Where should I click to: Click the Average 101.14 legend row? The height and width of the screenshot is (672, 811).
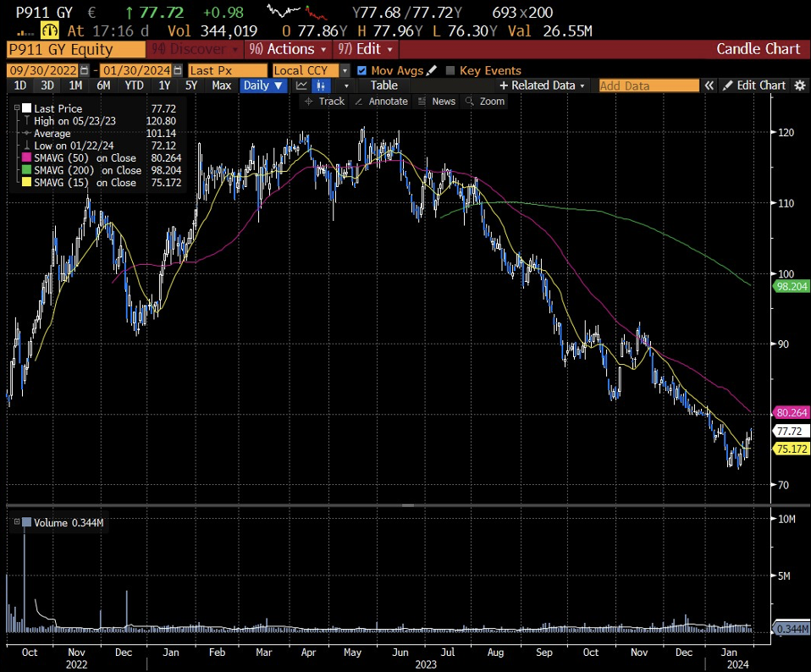[99, 134]
